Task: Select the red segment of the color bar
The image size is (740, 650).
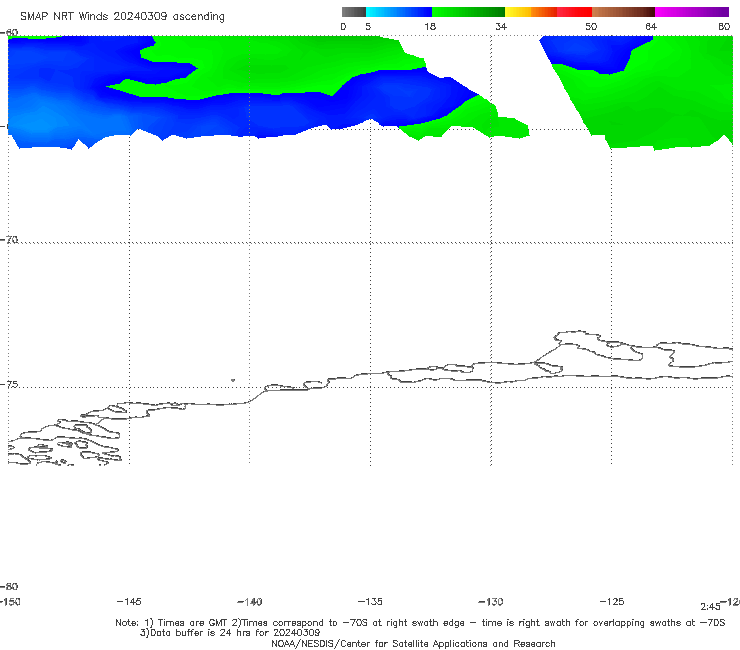Action: point(574,12)
